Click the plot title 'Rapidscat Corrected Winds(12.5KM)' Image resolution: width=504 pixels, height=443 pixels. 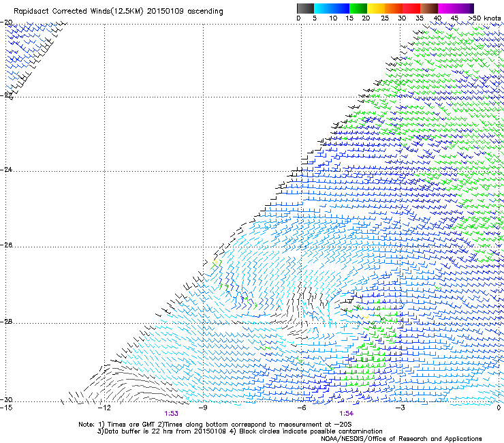(78, 12)
